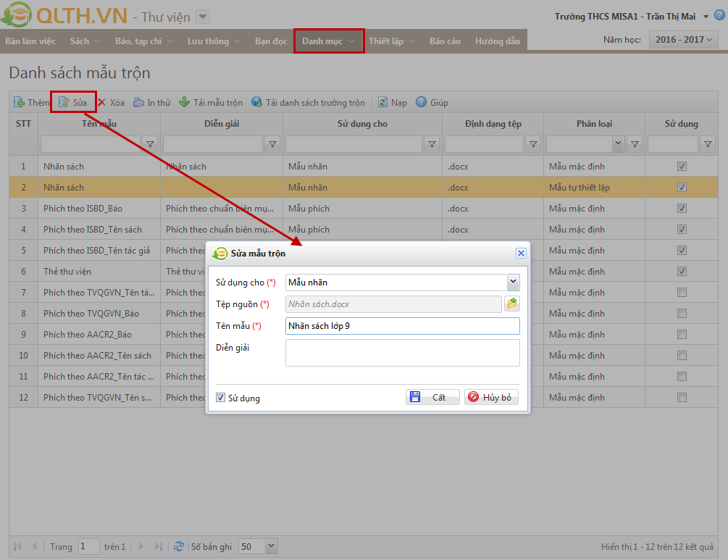Open the Hướng dẫn menu item
728x560 pixels.
tap(497, 41)
